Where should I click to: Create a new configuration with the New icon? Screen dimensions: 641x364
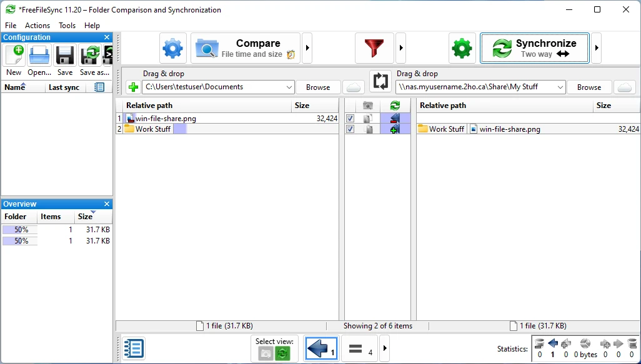coord(13,56)
